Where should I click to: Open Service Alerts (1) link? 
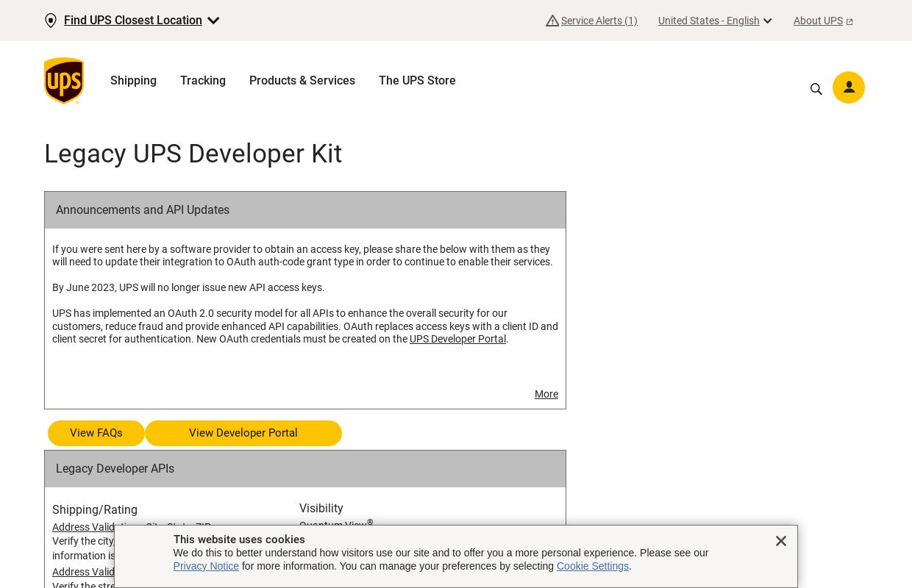(x=599, y=21)
